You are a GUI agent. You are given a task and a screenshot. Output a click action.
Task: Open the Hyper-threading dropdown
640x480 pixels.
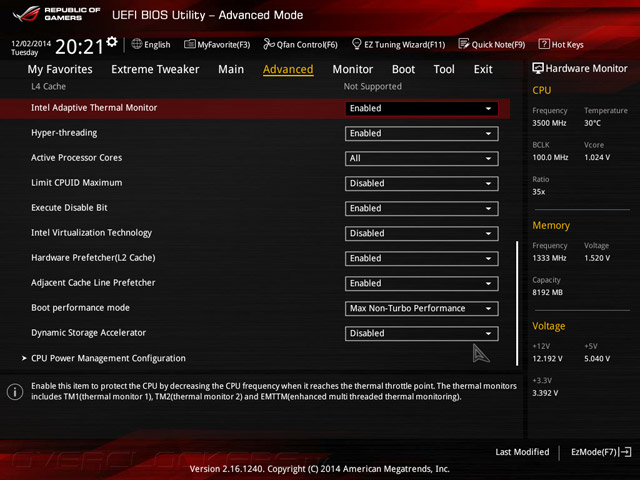(x=422, y=133)
